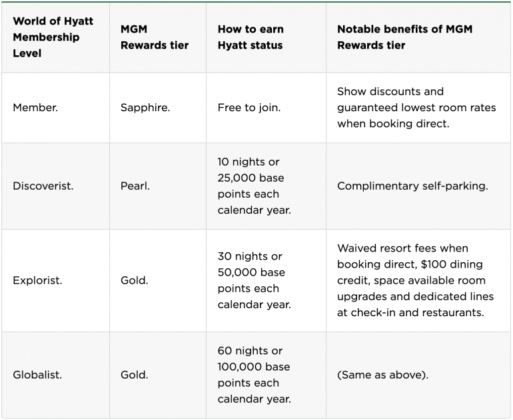The width and height of the screenshot is (513, 420).
Task: Click "Gold." in the Explorist row
Action: click(134, 280)
